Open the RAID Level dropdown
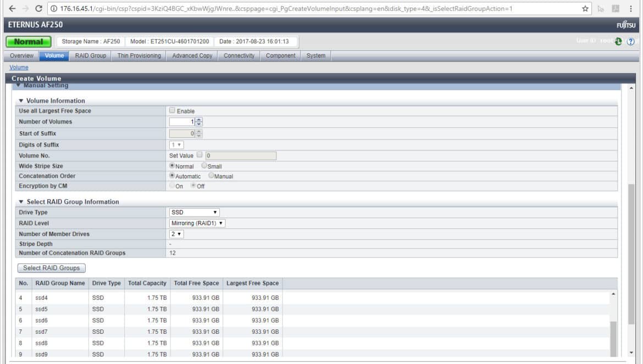 (197, 223)
